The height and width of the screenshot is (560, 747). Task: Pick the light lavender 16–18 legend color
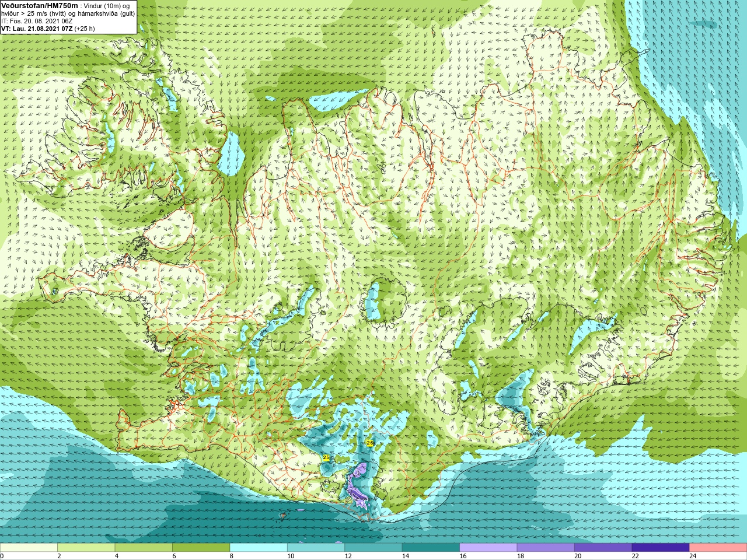488,548
